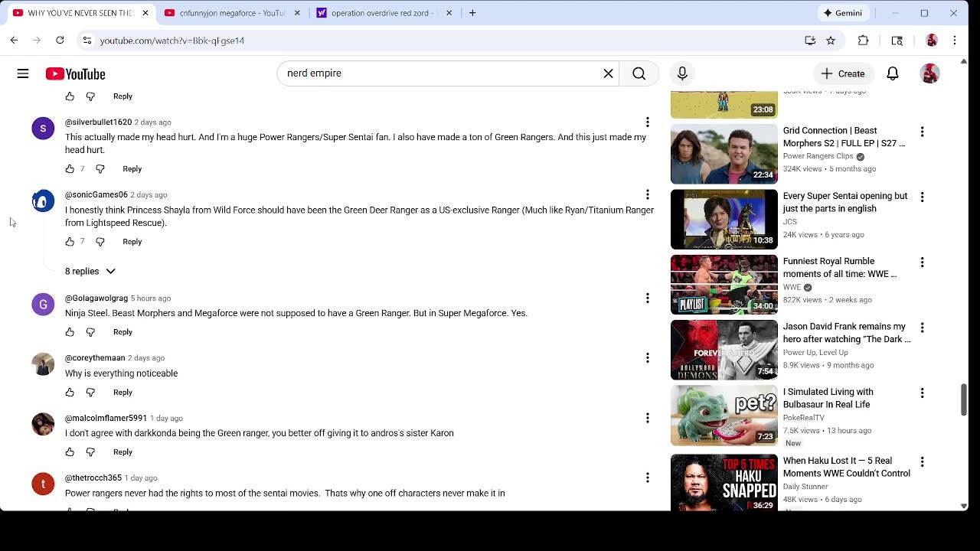Close the cnfunnyjon megaforce tab

pyautogui.click(x=297, y=13)
